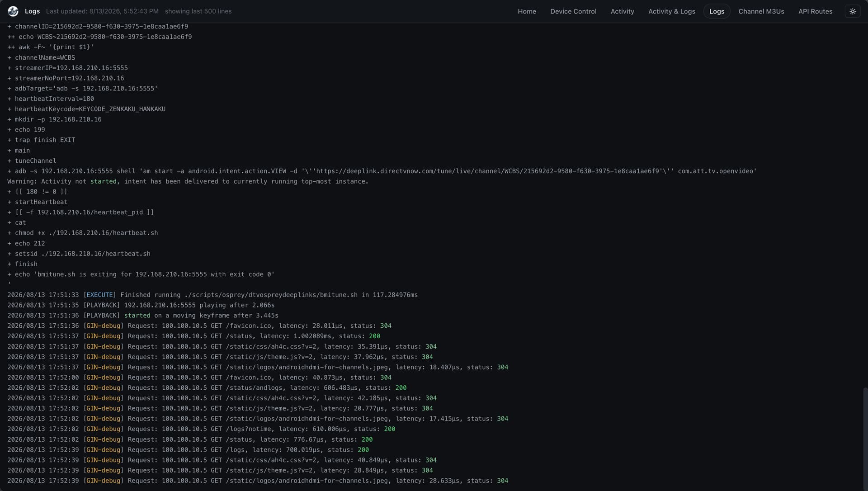Click the vertical scrollbar thumb on the right edge

pyautogui.click(x=865, y=438)
